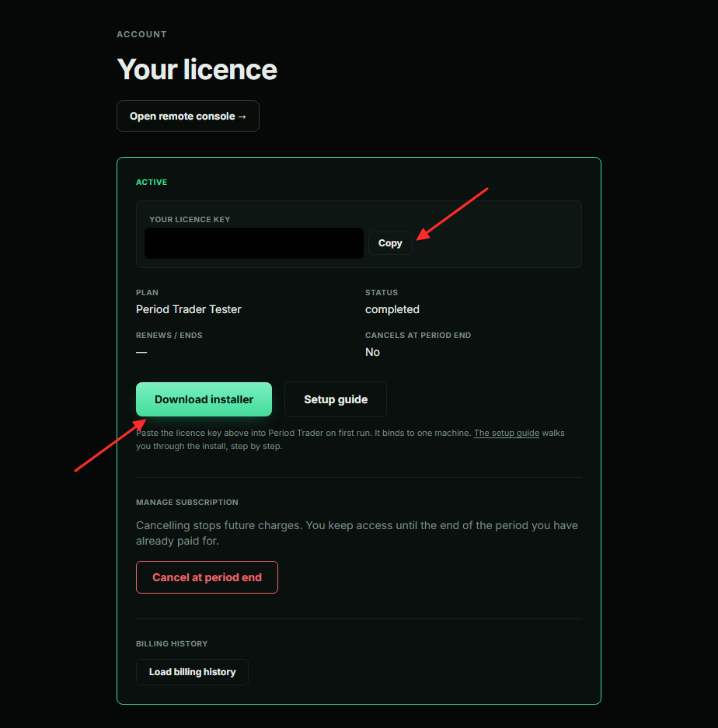
Task: Click the RENEWS / ENDS label
Action: 169,335
